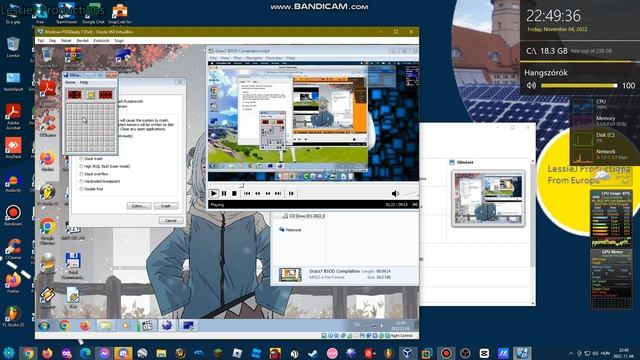Screen dimensions: 640x360
Task: Open Firefox from the guest taskbar
Action: pos(85,326)
